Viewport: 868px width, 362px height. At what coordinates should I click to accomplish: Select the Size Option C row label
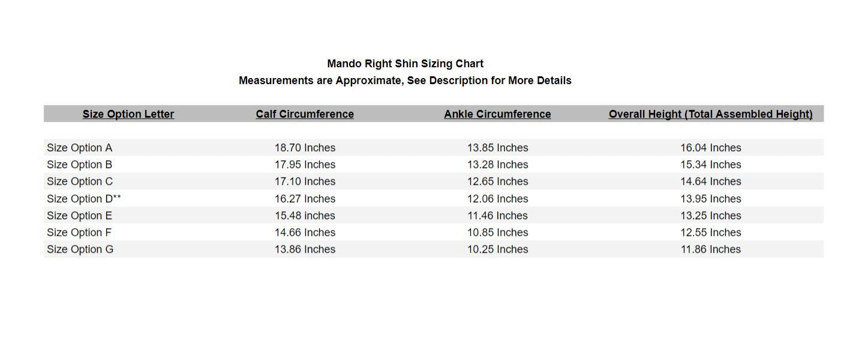pyautogui.click(x=80, y=181)
